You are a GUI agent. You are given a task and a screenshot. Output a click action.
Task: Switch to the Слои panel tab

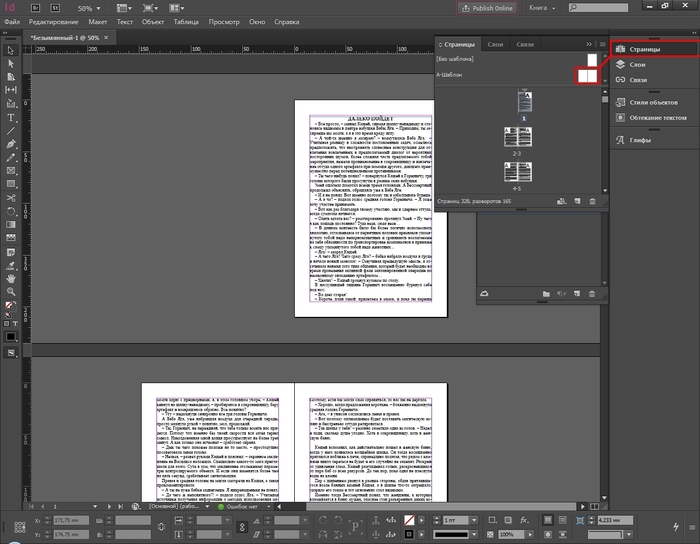(x=494, y=45)
